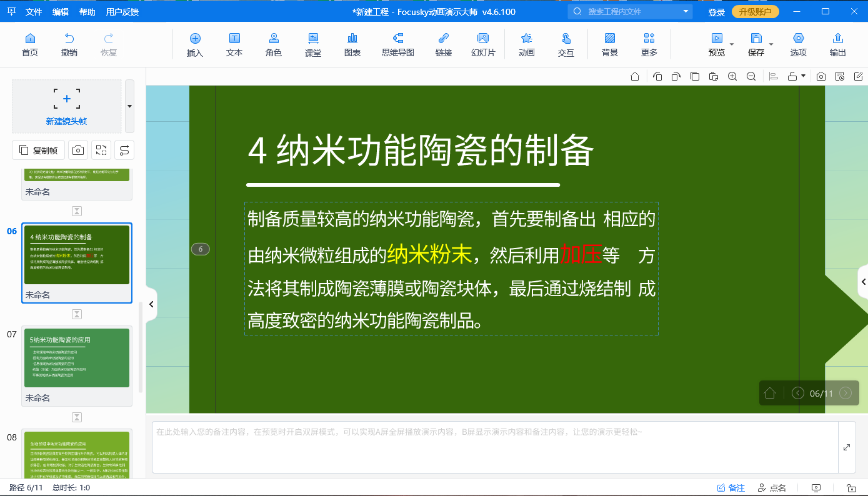Toggle the unlock padlock icon
This screenshot has width=868, height=496.
(792, 76)
